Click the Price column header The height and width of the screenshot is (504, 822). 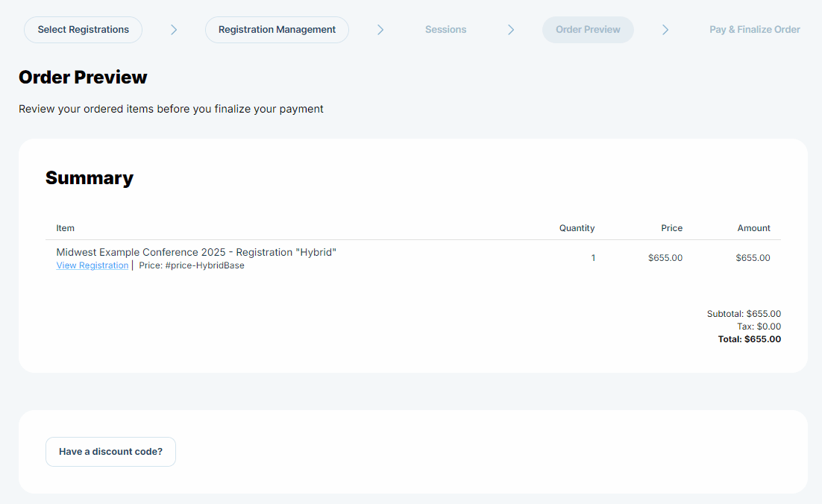coord(671,228)
